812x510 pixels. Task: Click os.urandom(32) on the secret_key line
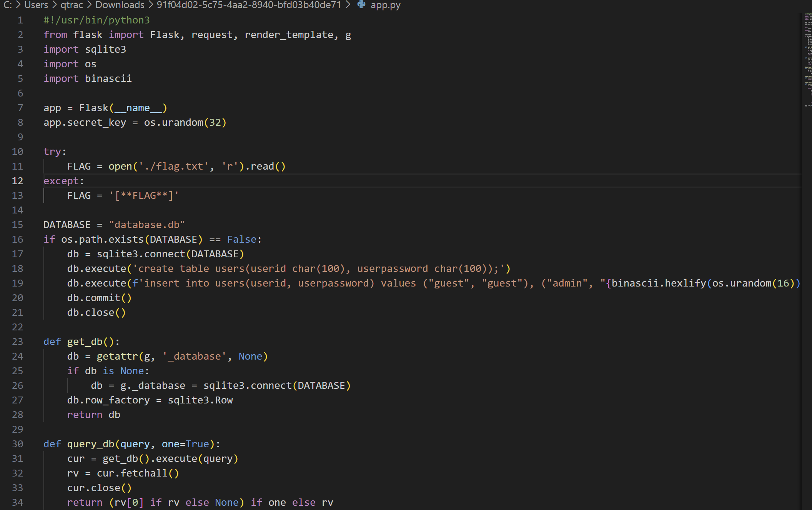(x=185, y=122)
